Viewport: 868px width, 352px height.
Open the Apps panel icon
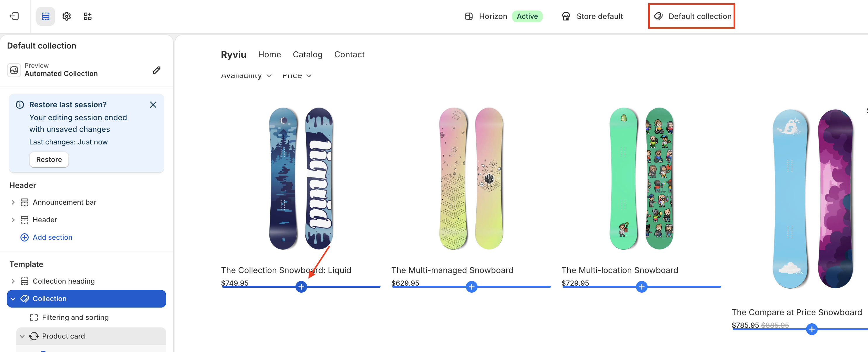pyautogui.click(x=88, y=16)
